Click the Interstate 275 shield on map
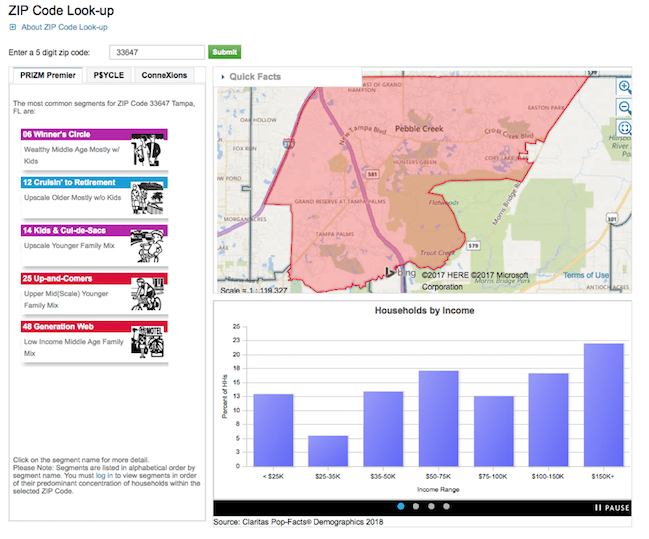The image size is (649, 539). coord(288,144)
